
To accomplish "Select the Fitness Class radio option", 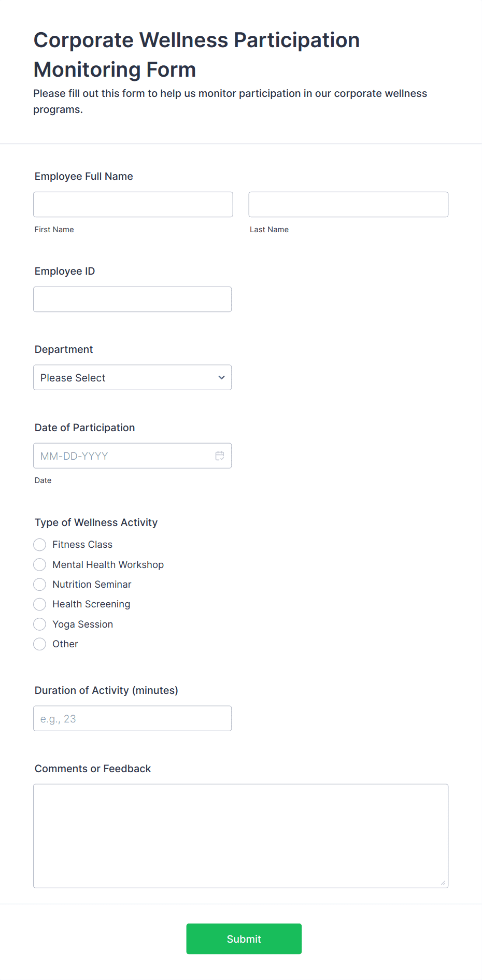I will [x=39, y=545].
